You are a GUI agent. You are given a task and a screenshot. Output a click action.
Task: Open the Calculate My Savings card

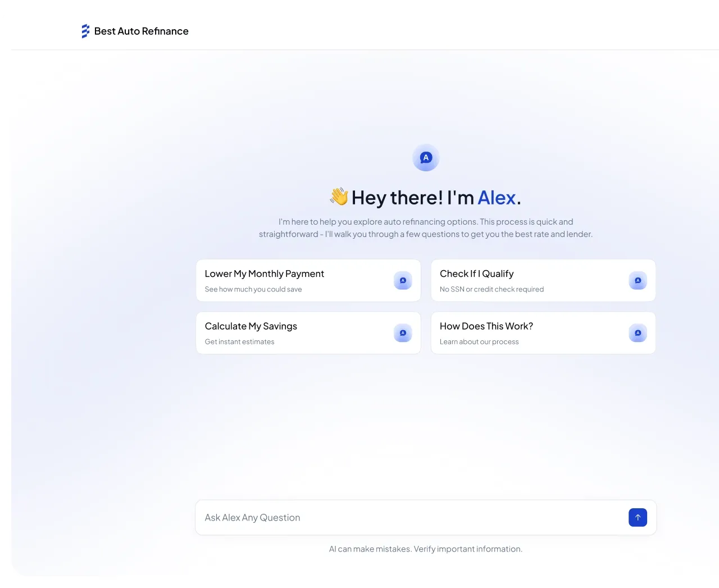click(308, 333)
